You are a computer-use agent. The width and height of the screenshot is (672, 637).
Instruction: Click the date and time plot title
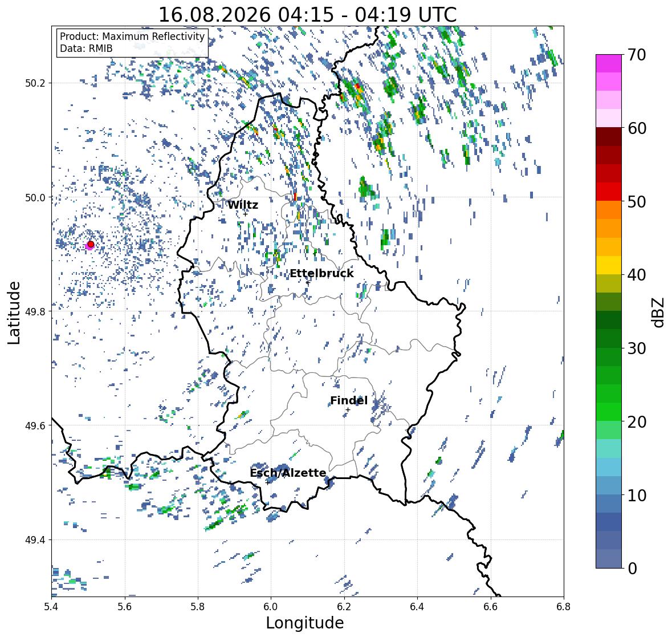[x=308, y=15]
